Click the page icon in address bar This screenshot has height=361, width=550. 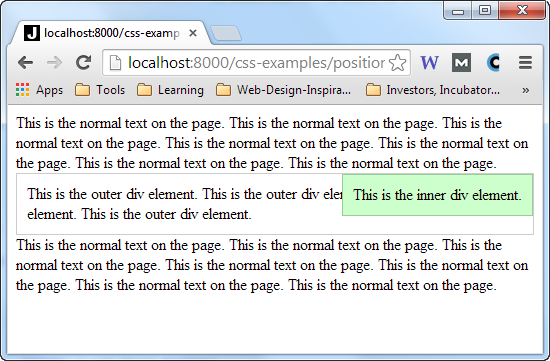click(x=115, y=63)
